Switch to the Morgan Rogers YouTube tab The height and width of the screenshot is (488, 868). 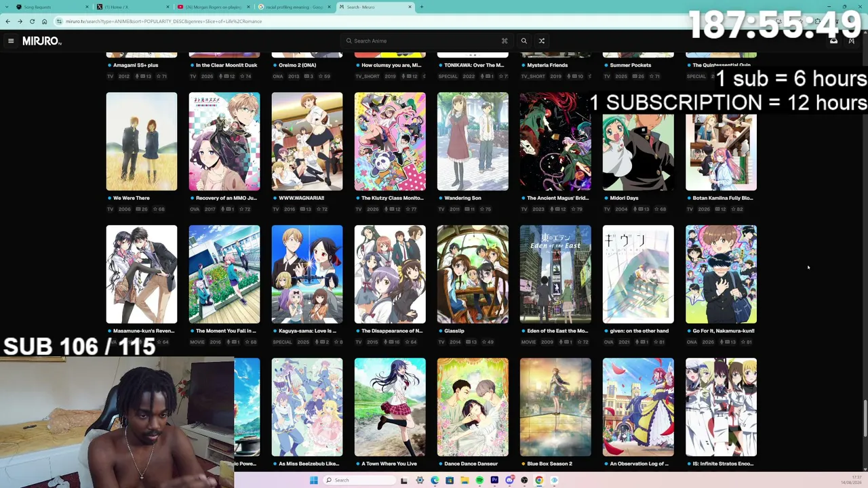coord(213,7)
